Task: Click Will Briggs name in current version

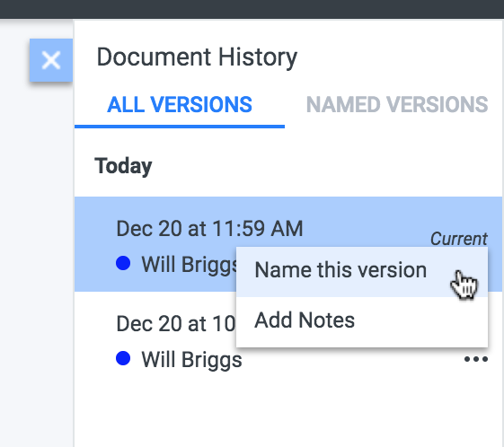Action: [x=189, y=265]
